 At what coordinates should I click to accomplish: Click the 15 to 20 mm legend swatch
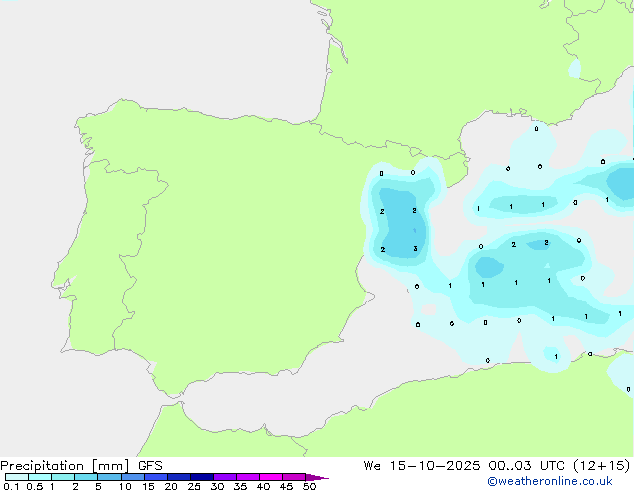point(156,477)
